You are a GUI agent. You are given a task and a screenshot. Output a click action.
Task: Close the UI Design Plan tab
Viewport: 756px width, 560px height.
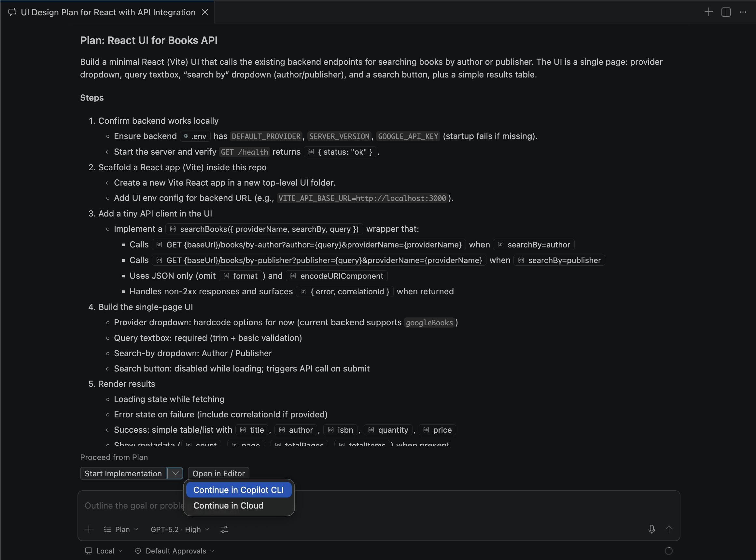[x=205, y=12]
